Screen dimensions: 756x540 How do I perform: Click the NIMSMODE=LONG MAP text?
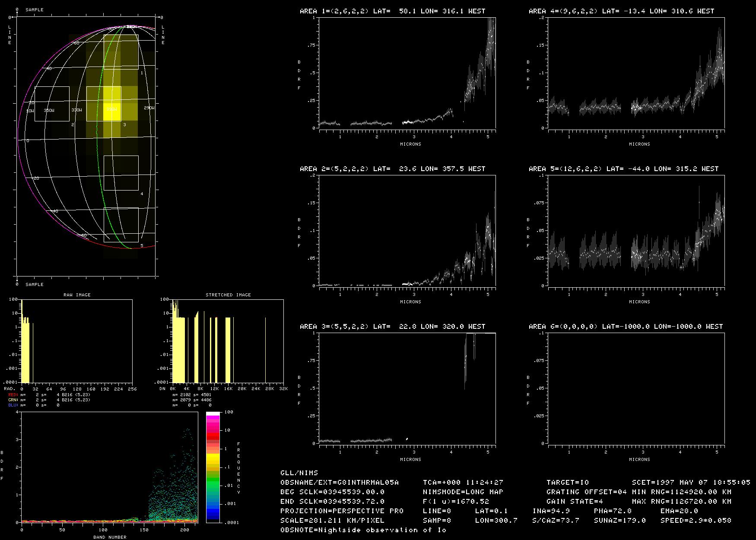tap(463, 492)
